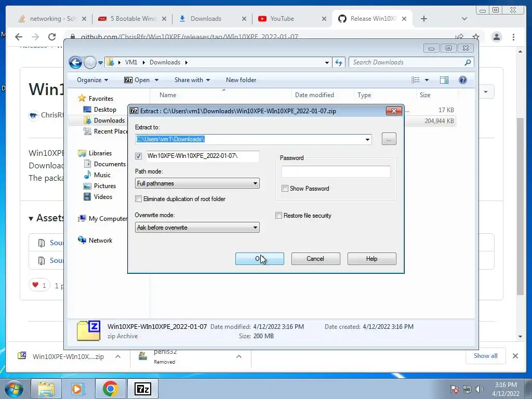Click the 7-Zip taskbar icon
Image resolution: width=532 pixels, height=399 pixels.
click(x=142, y=389)
